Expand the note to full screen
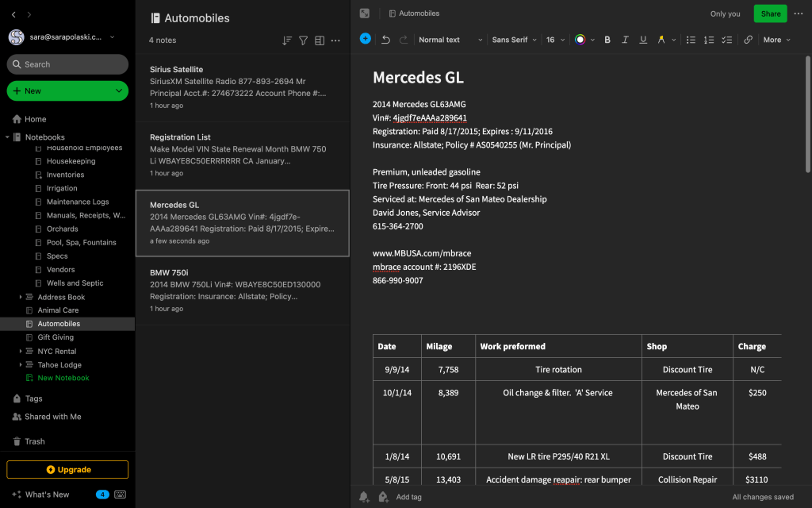The image size is (812, 508). click(365, 13)
